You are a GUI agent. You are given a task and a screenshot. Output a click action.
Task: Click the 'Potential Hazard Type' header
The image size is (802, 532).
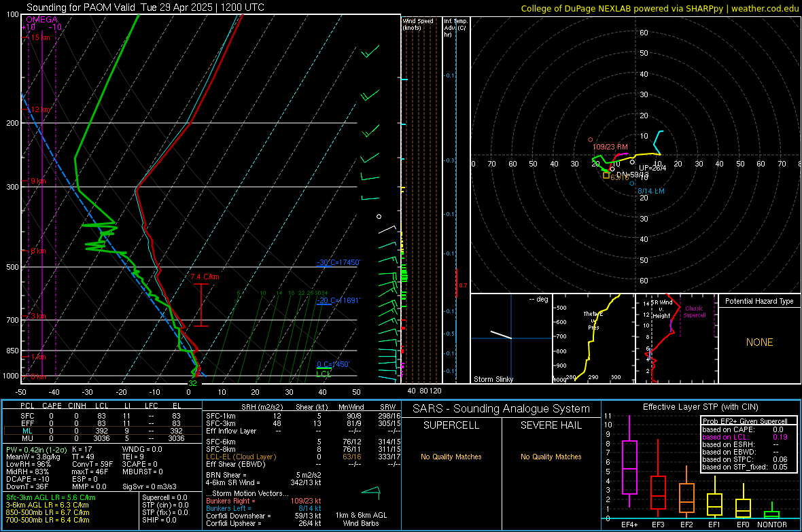tap(759, 301)
